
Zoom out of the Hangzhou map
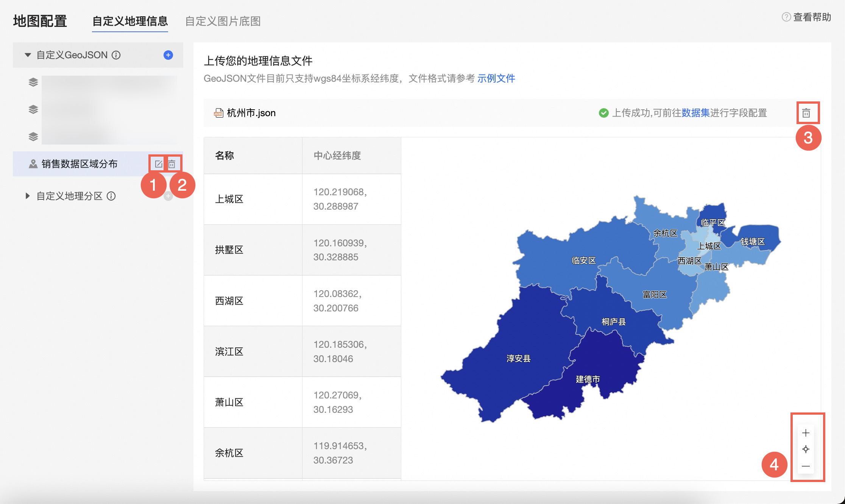(x=805, y=466)
